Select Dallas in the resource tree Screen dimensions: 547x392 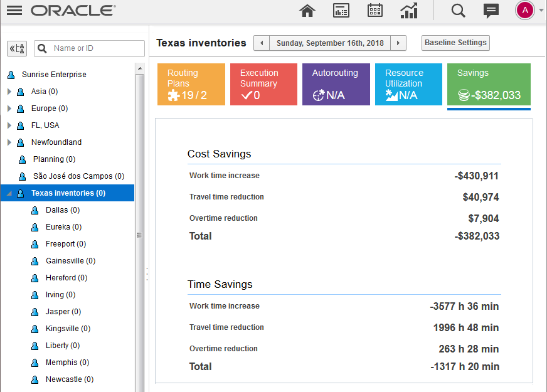coord(62,210)
